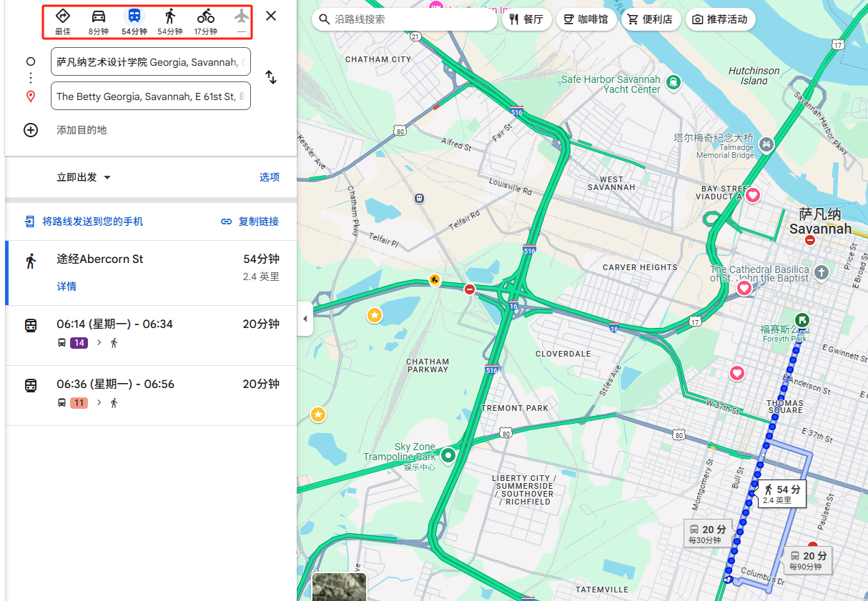
Task: Click the 沿路线搜索 search field
Action: click(411, 19)
